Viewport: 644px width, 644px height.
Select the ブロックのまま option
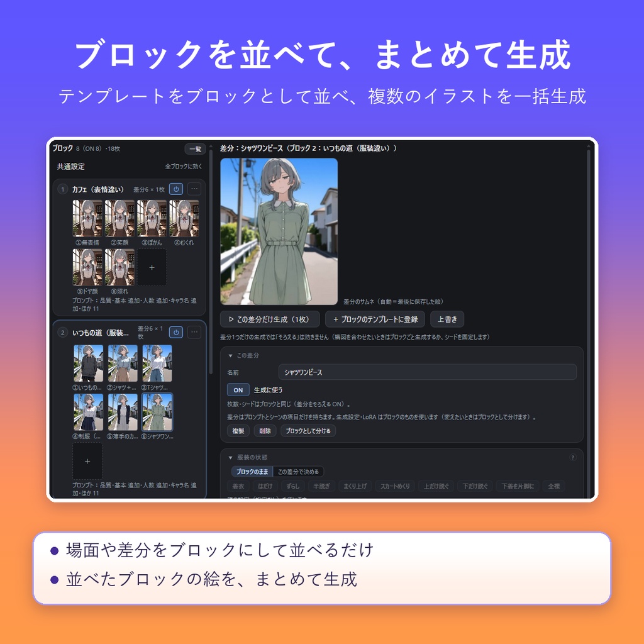252,472
